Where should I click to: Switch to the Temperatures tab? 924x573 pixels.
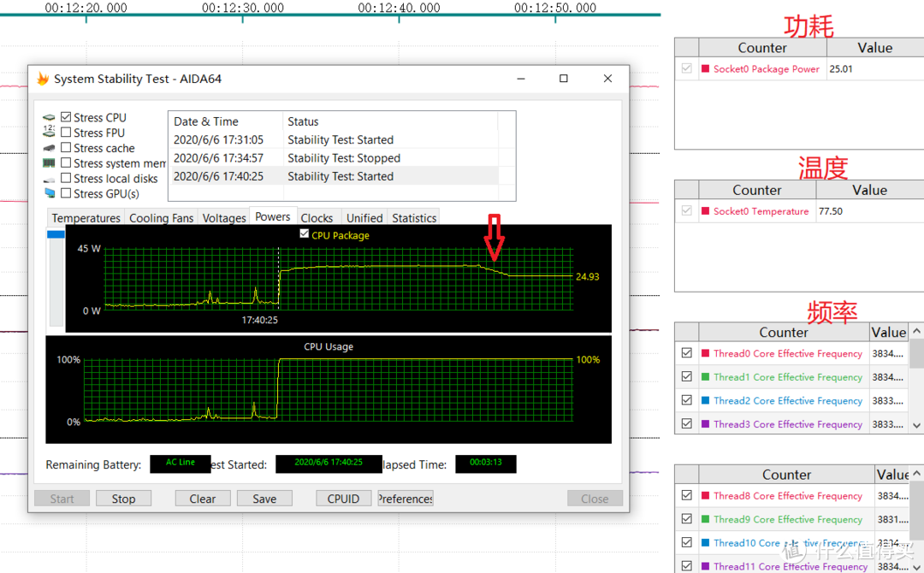tap(86, 218)
